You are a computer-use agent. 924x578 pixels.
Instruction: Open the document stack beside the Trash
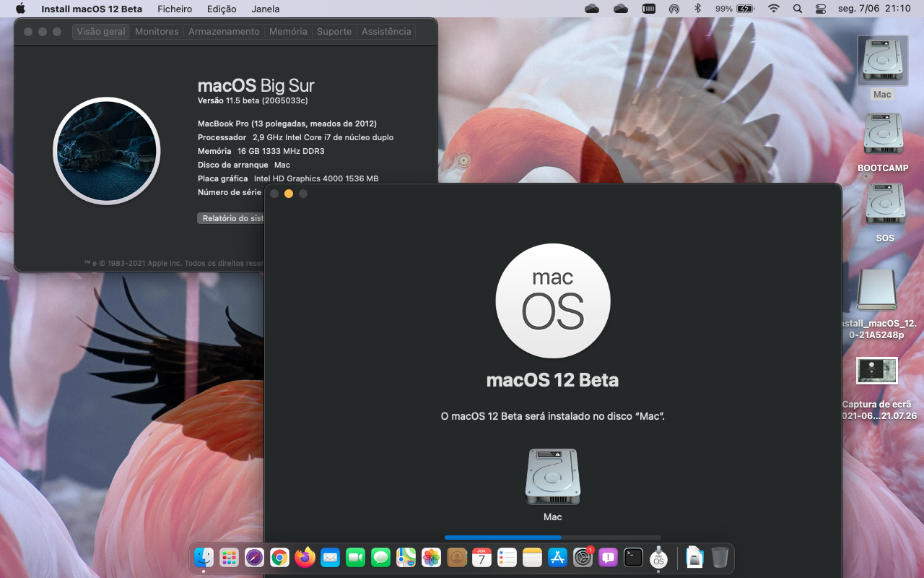(694, 557)
